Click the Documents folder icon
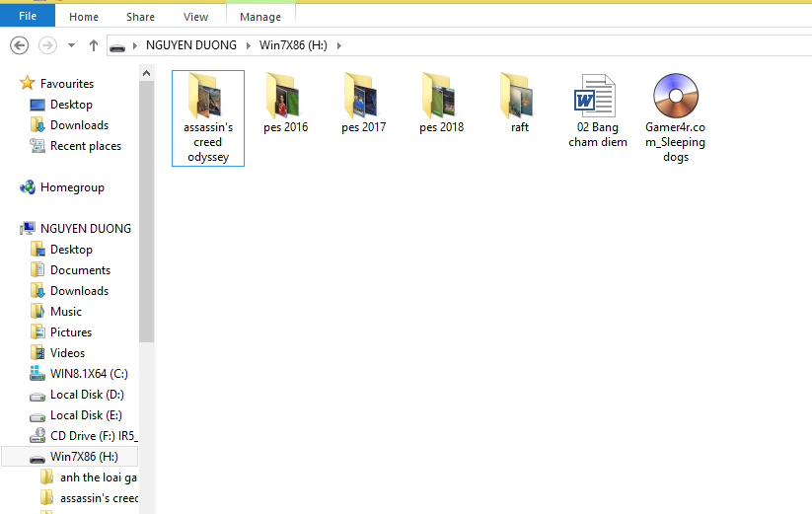Viewport: 812px width, 514px height. 37,269
